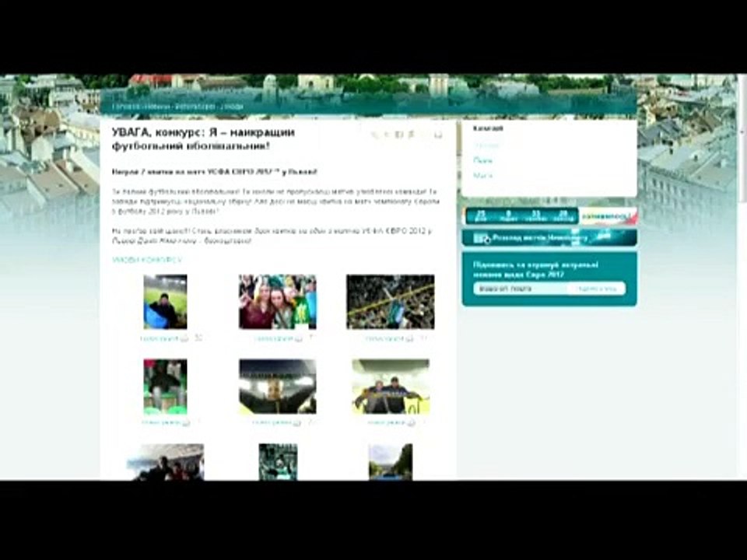Screen dimensions: 747x560
Task: Open photo of dark stadium crowd with flag
Action: 390,302
